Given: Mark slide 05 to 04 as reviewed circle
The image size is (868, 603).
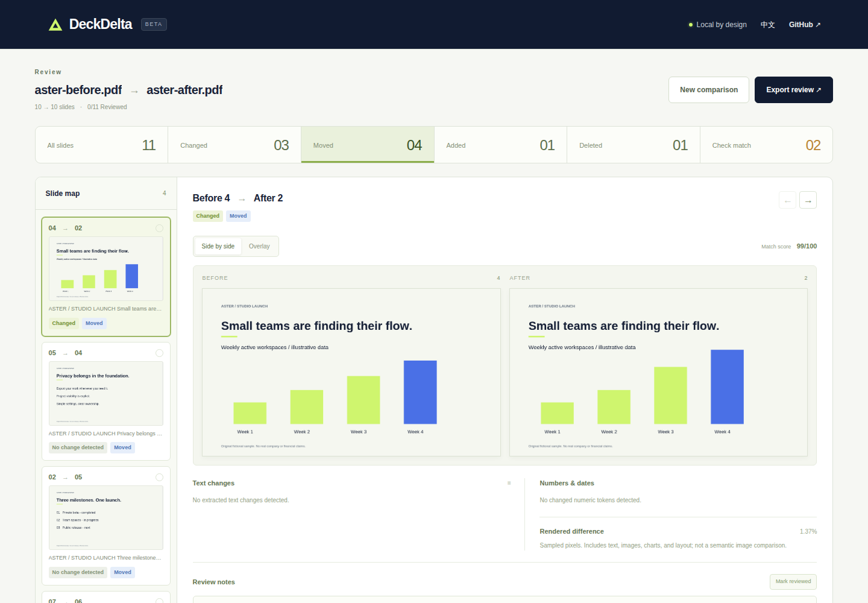Looking at the screenshot, I should coord(159,353).
